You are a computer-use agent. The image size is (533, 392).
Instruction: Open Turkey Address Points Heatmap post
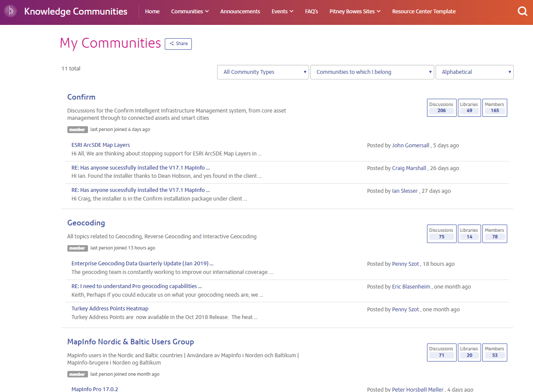click(110, 309)
